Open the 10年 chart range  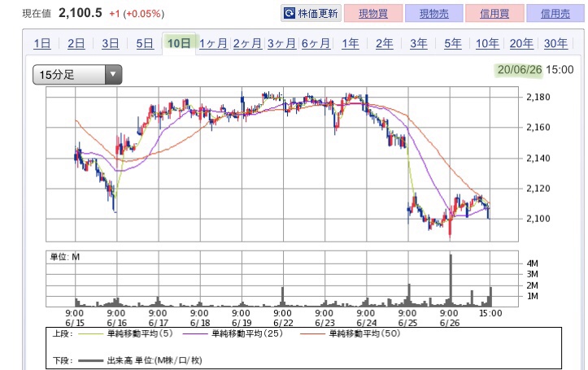coord(487,43)
